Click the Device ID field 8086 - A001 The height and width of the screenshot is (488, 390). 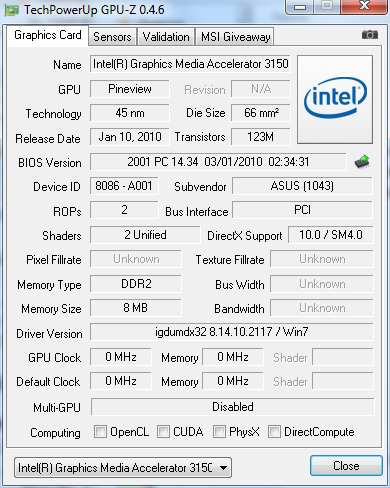[x=124, y=186]
